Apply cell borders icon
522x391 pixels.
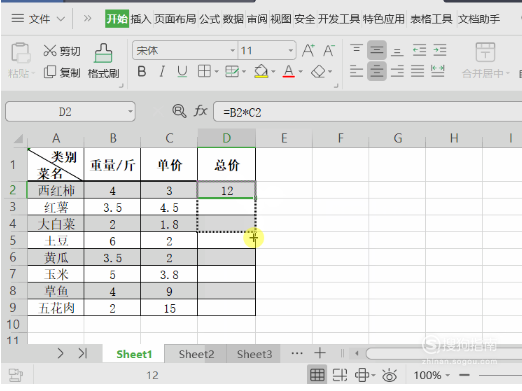(204, 71)
